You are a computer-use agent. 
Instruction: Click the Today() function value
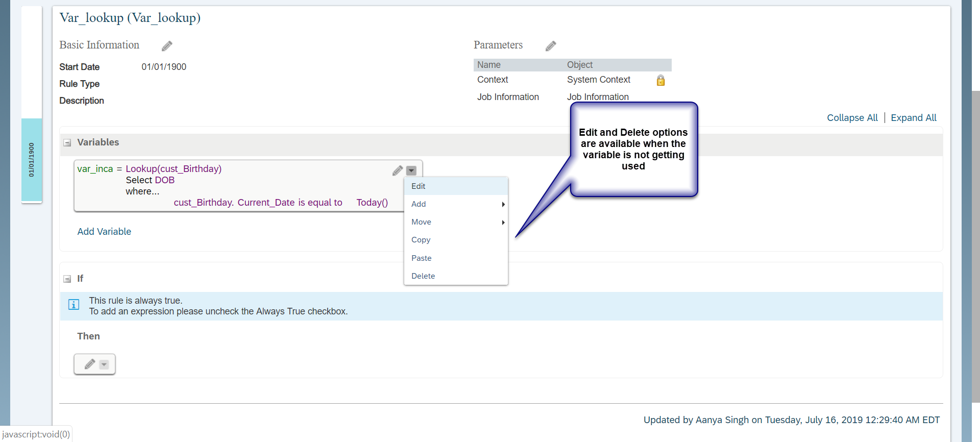coord(372,203)
